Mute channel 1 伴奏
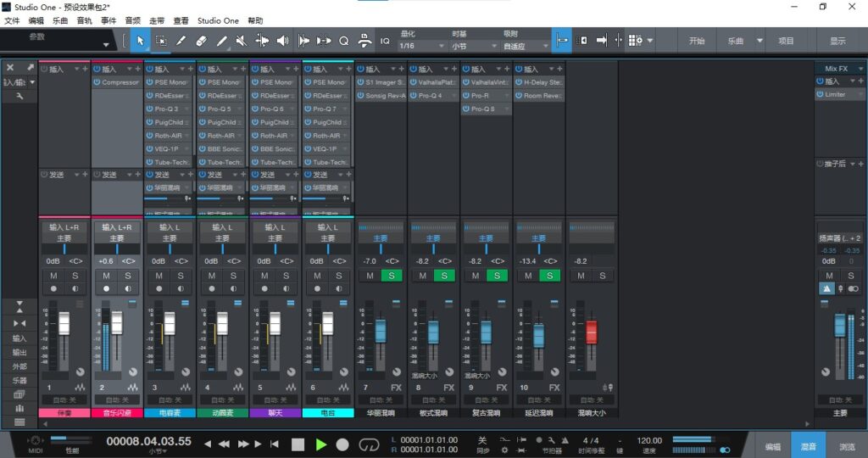Image resolution: width=868 pixels, height=458 pixels. click(x=54, y=276)
